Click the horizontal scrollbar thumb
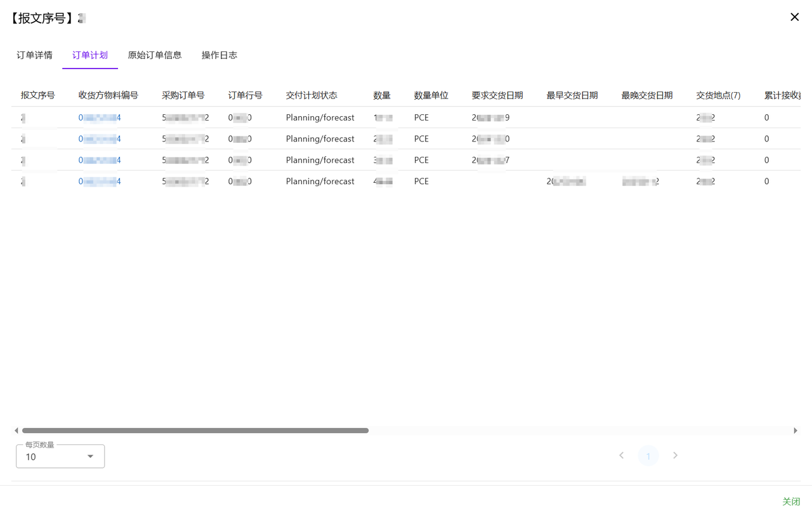The width and height of the screenshot is (812, 513). click(195, 430)
